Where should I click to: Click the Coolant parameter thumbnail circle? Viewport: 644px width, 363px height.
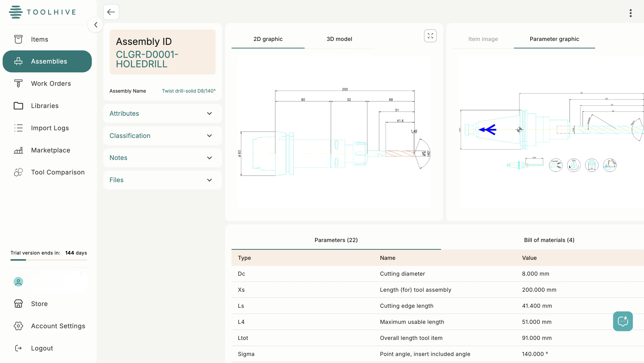pyautogui.click(x=556, y=165)
